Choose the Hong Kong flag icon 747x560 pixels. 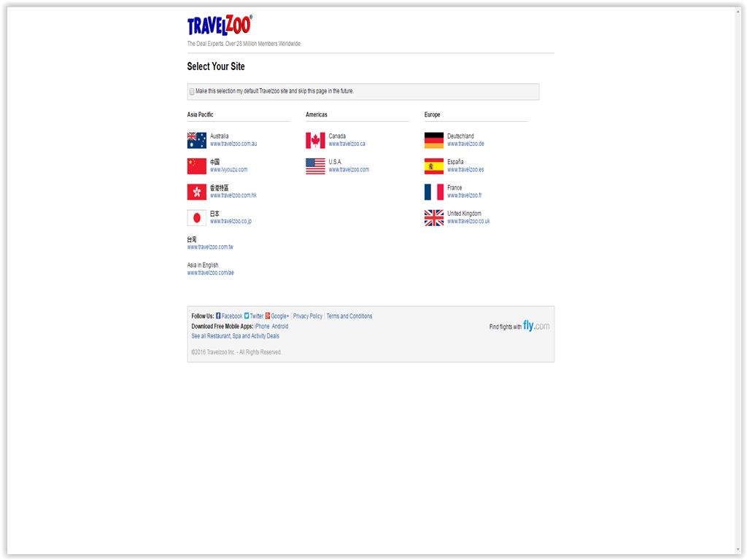pyautogui.click(x=196, y=192)
